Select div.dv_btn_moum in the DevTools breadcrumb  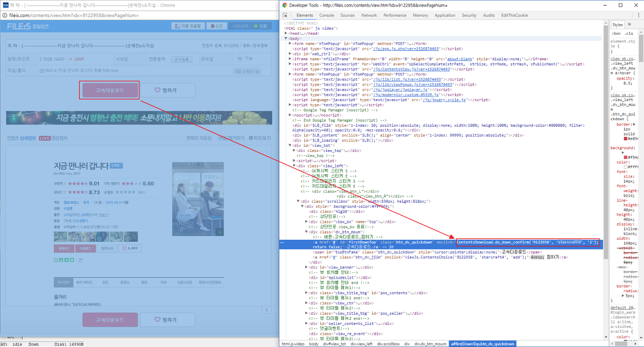[431, 344]
